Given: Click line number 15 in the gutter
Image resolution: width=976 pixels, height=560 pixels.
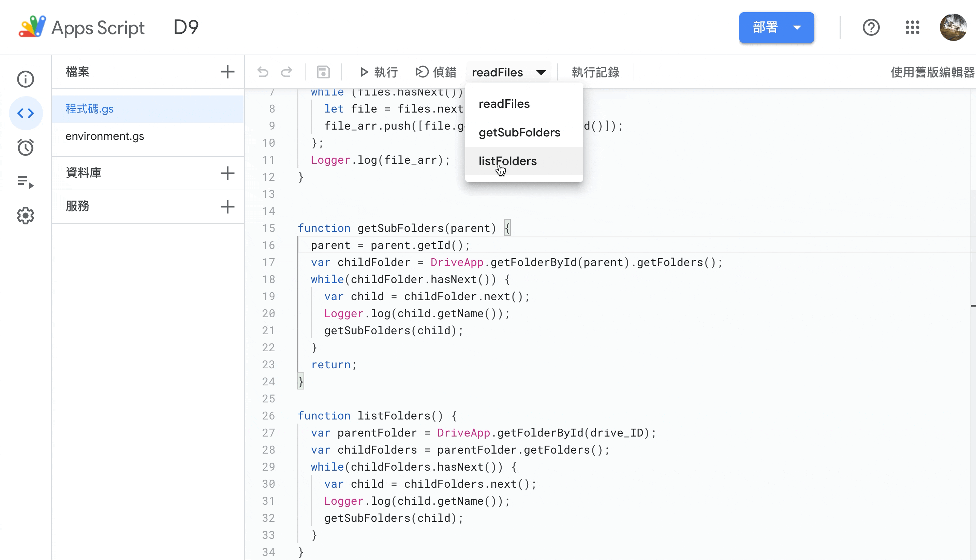Looking at the screenshot, I should click(x=269, y=228).
